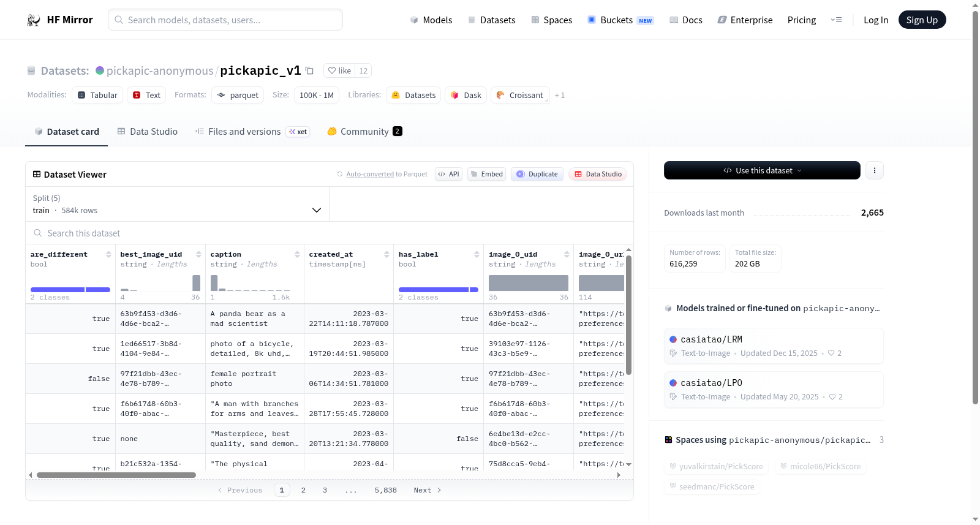Image resolution: width=980 pixels, height=525 pixels.
Task: Open the casiatao/LPO model card
Action: (x=774, y=390)
